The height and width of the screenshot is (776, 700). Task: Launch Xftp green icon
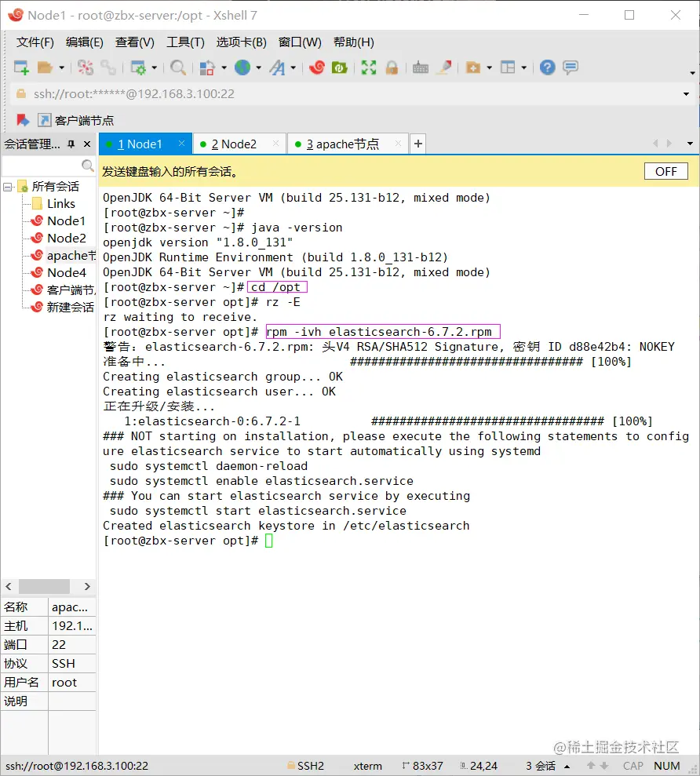[340, 67]
